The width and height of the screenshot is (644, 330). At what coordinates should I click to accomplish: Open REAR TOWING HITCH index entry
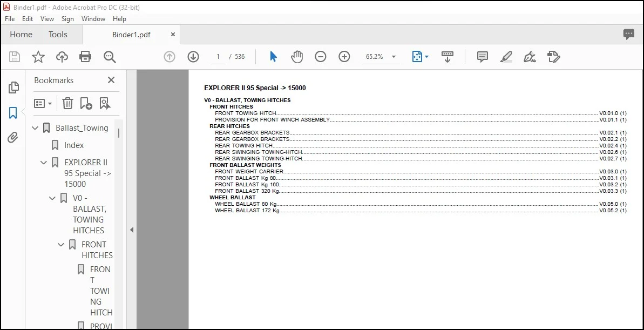tap(243, 145)
